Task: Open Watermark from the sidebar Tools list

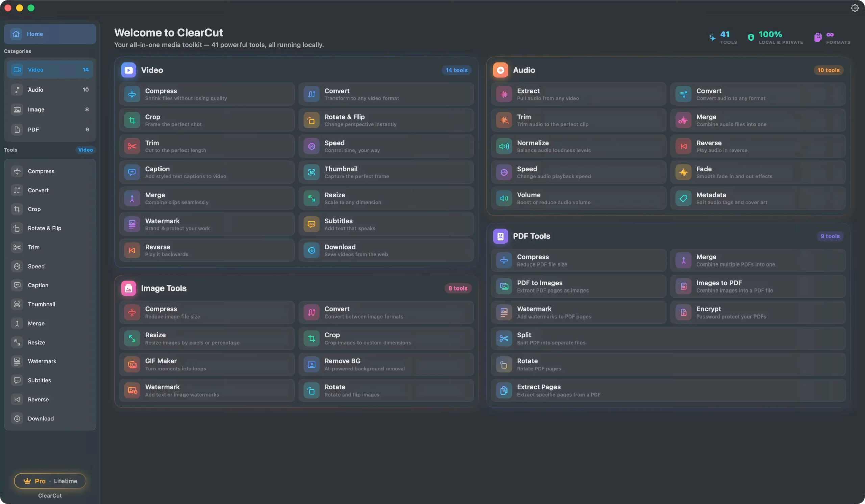Action: [x=50, y=361]
